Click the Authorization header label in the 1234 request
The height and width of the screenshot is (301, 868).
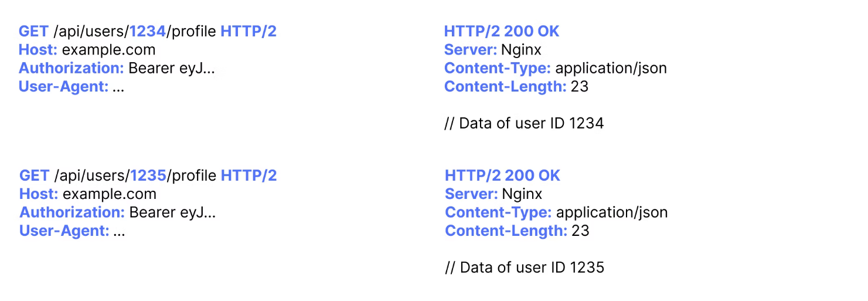tap(71, 68)
